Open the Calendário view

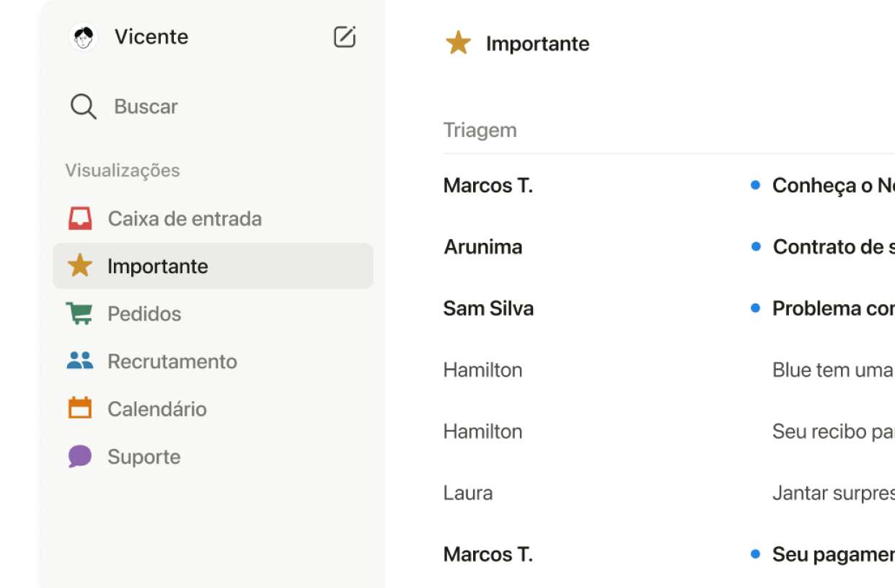coord(157,409)
